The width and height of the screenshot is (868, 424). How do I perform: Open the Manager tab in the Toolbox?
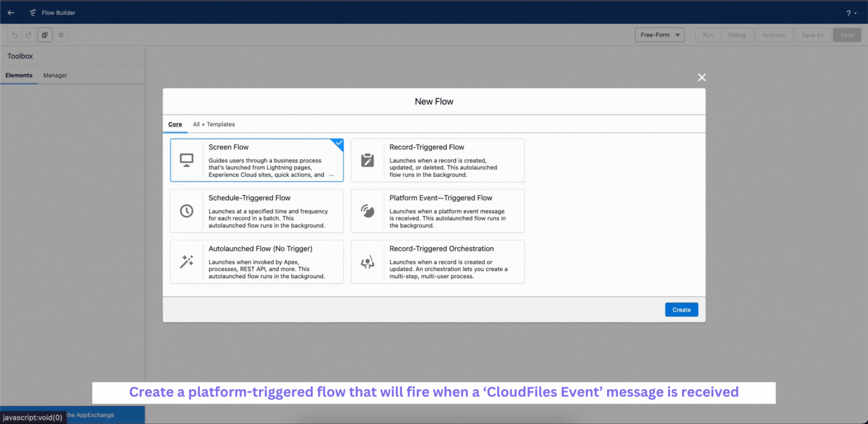(x=55, y=75)
